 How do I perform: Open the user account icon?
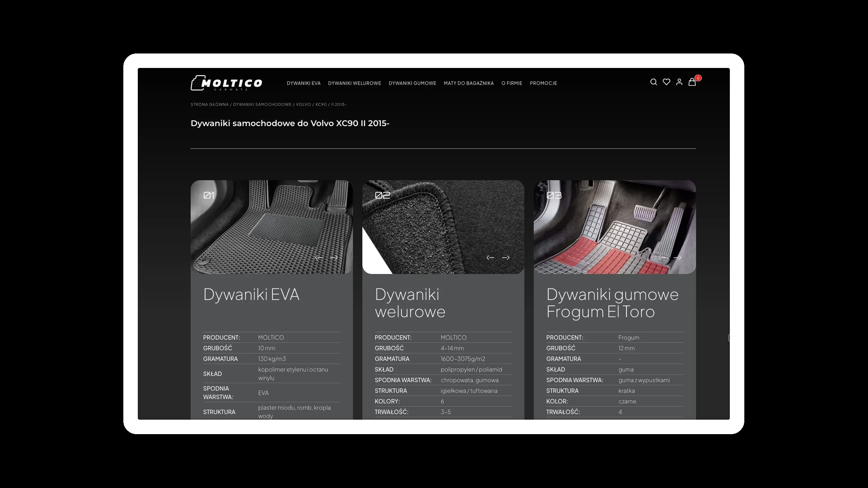coord(679,82)
